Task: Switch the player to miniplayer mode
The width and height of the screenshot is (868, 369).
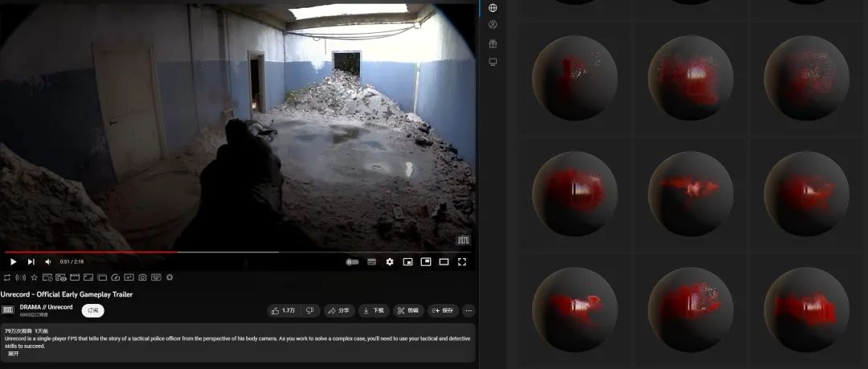Action: [x=407, y=262]
